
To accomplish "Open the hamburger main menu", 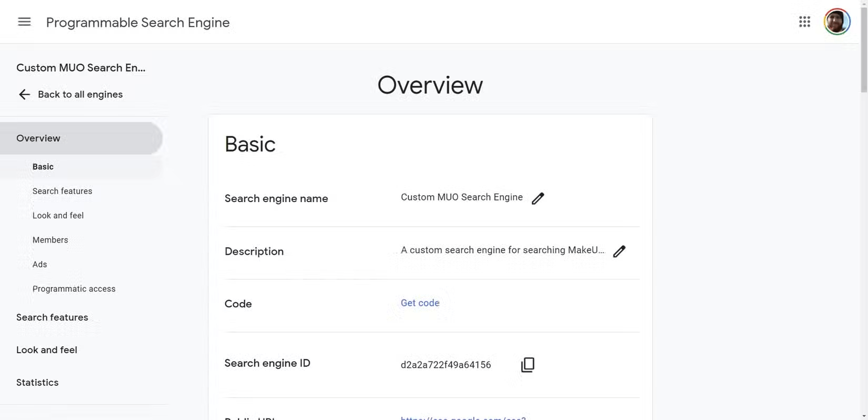I will [24, 22].
